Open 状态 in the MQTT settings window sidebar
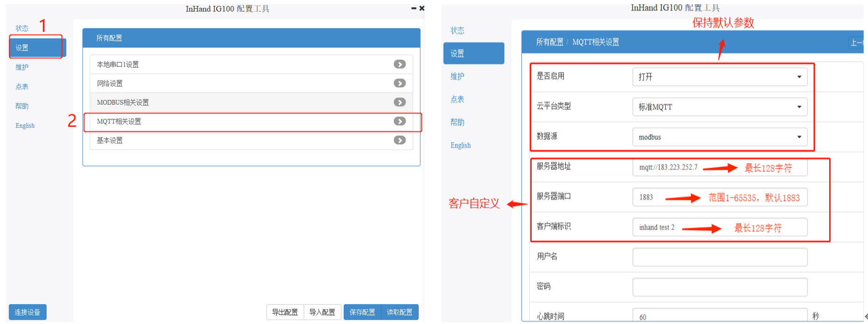The height and width of the screenshot is (324, 868). pyautogui.click(x=457, y=30)
